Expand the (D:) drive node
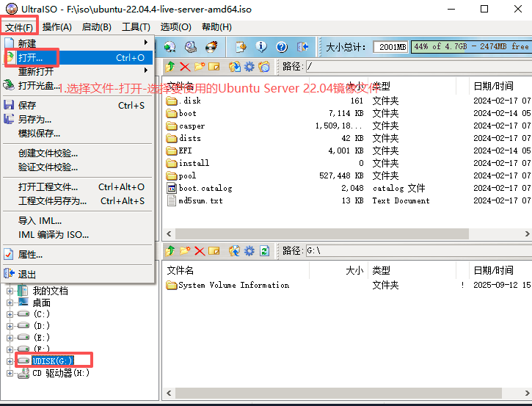Viewport: 532px width, 406px height. [10, 326]
